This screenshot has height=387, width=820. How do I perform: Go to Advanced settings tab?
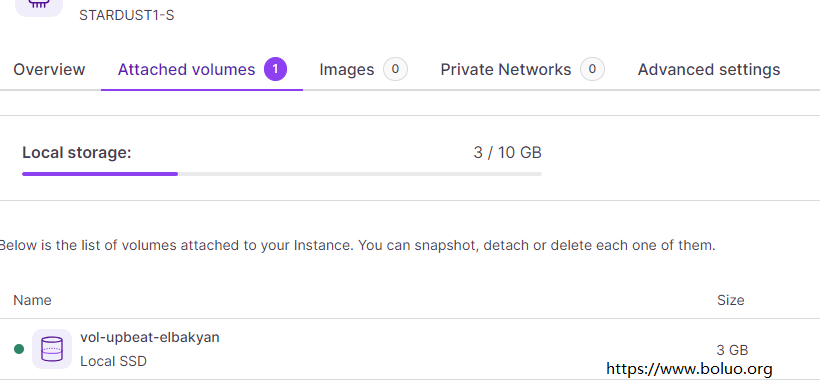pyautogui.click(x=709, y=70)
